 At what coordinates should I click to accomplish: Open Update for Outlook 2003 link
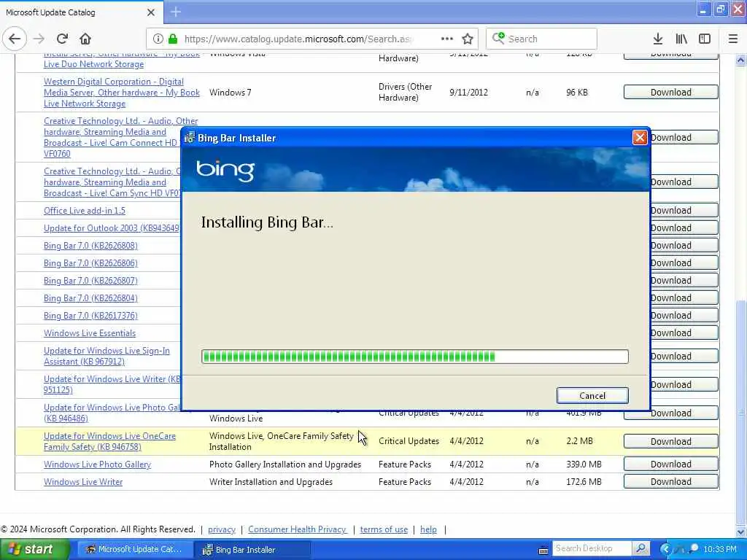point(112,228)
